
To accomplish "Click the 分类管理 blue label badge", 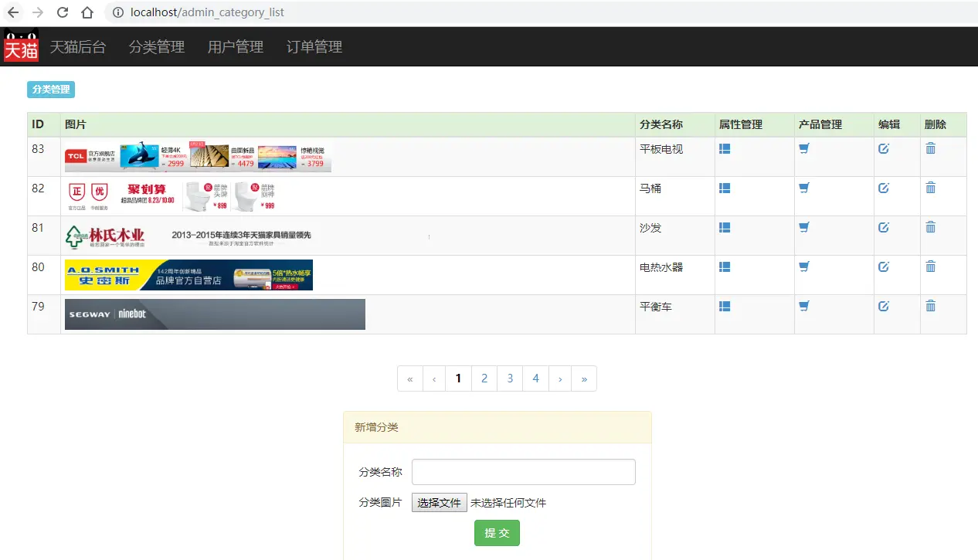I will (x=51, y=90).
